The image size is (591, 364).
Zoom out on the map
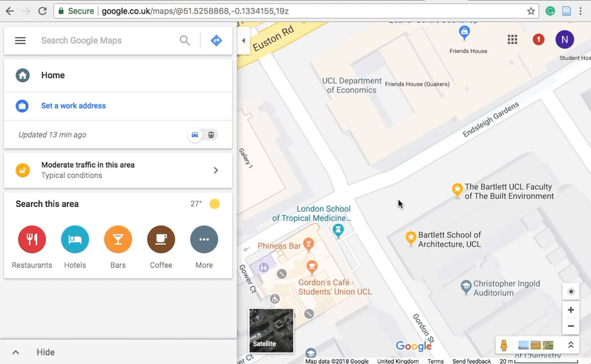tap(571, 326)
